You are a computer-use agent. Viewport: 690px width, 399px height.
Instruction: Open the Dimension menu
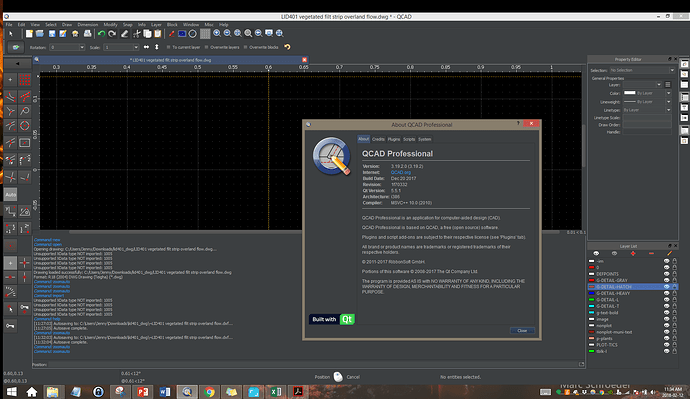click(88, 25)
